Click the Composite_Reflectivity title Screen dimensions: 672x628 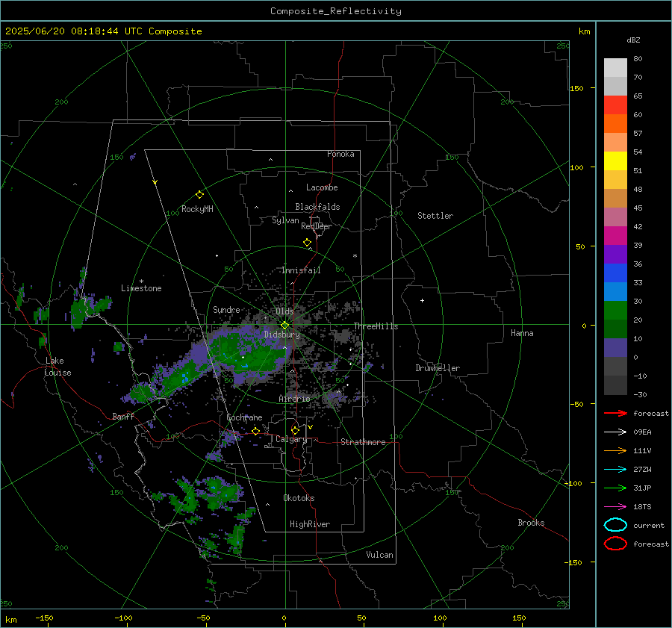(336, 11)
